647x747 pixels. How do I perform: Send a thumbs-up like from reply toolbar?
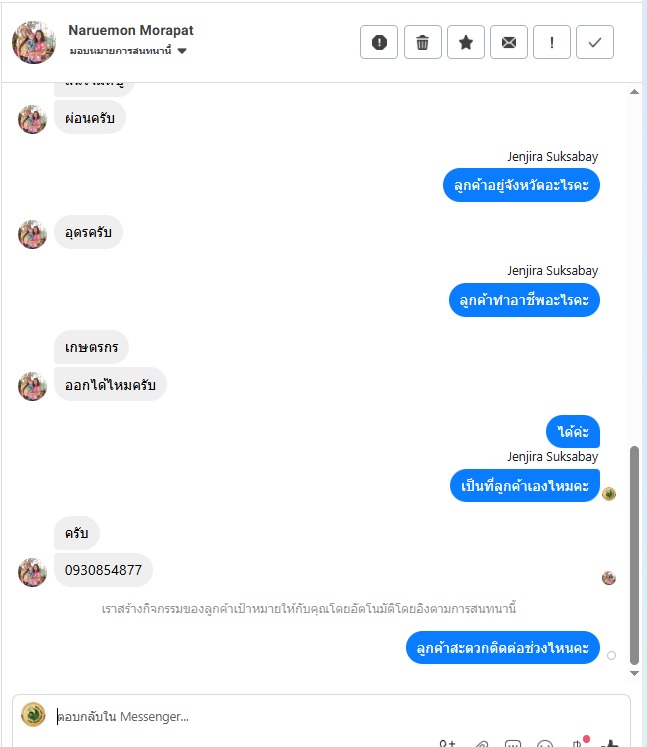[x=610, y=743]
